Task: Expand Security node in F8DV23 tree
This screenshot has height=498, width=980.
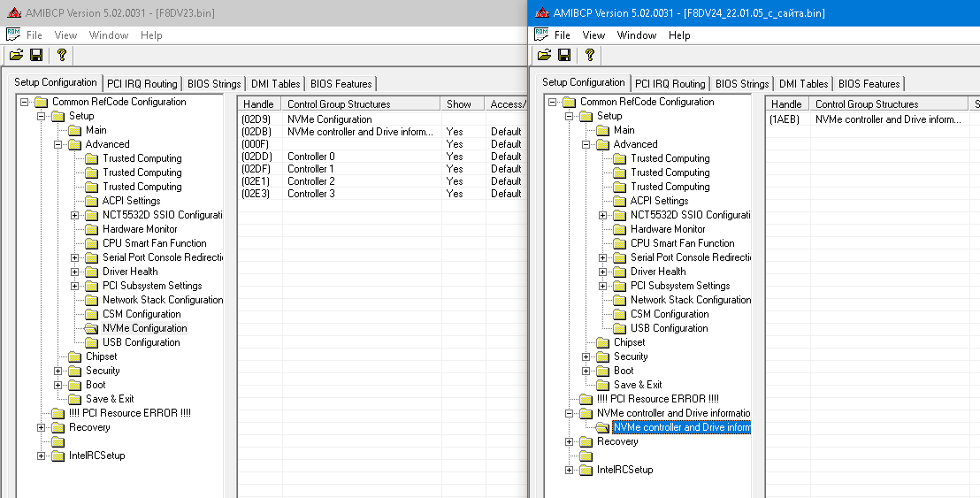Action: [x=57, y=371]
